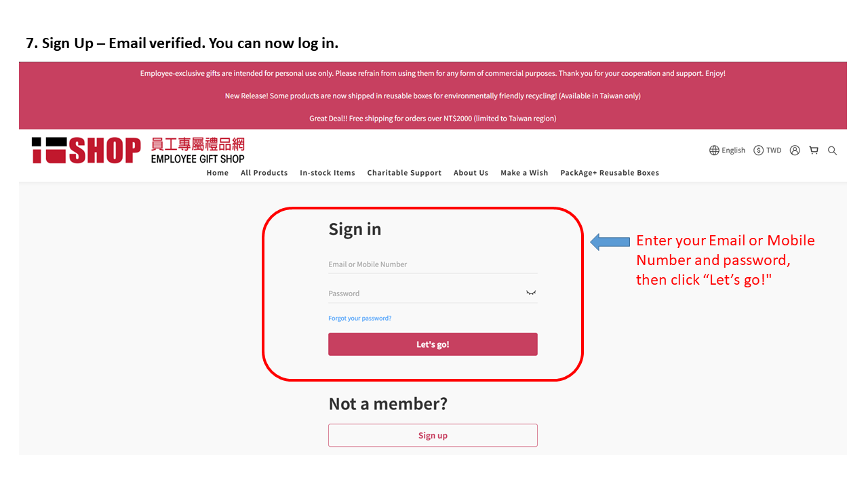Navigate to About Us

point(471,173)
